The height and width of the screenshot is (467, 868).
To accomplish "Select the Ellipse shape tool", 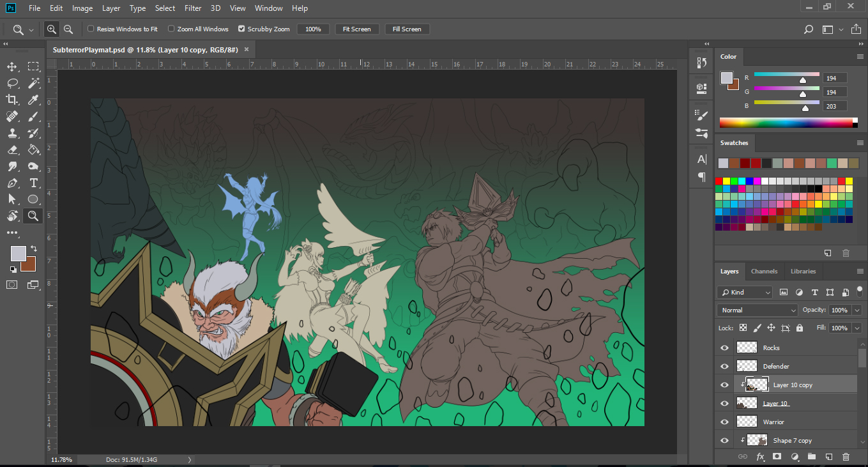I will [x=33, y=199].
